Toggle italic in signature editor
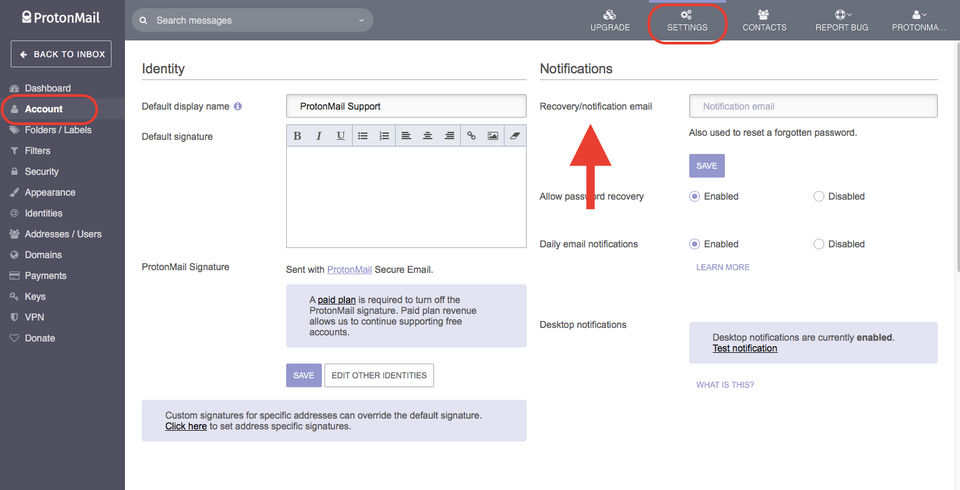 coord(319,136)
